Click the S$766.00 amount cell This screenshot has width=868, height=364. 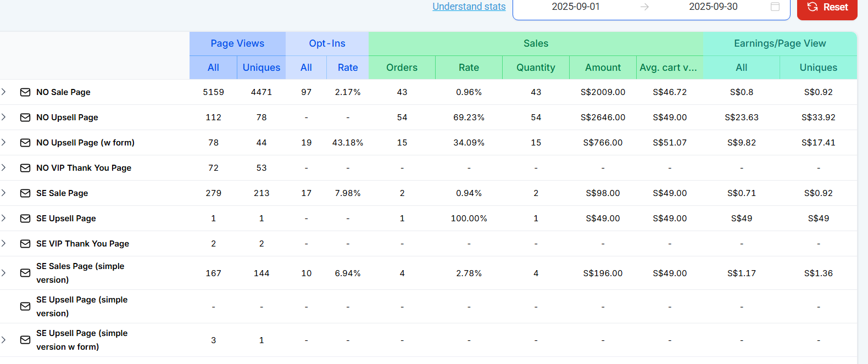[x=603, y=143]
